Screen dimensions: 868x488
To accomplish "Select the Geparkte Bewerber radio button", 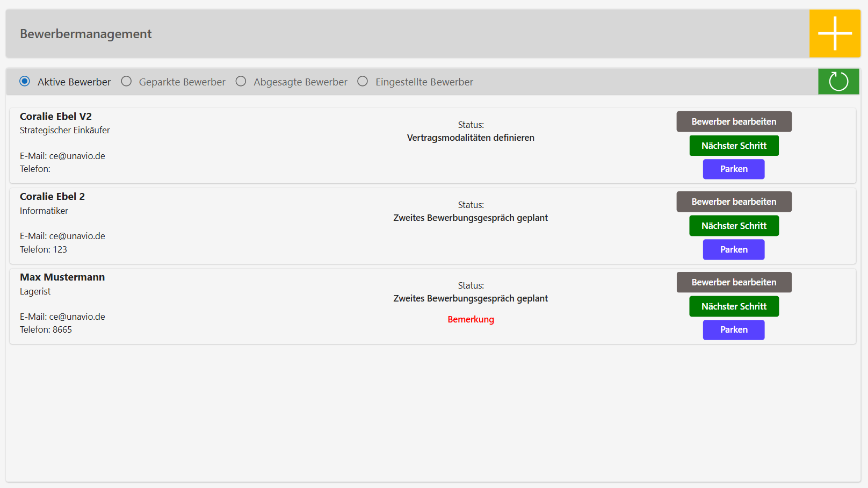I will [126, 81].
